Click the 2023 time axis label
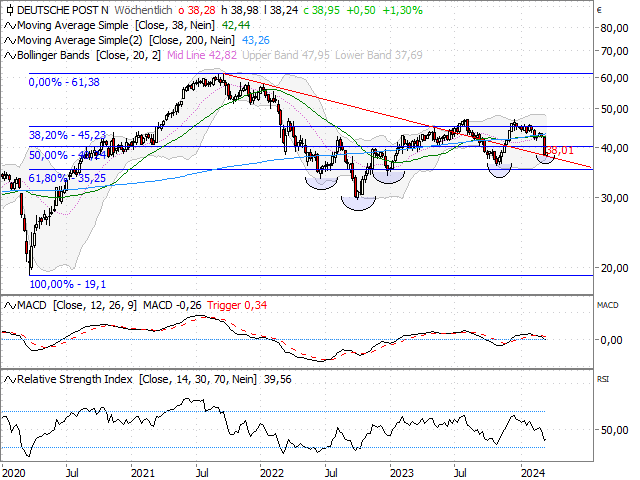 (x=402, y=473)
